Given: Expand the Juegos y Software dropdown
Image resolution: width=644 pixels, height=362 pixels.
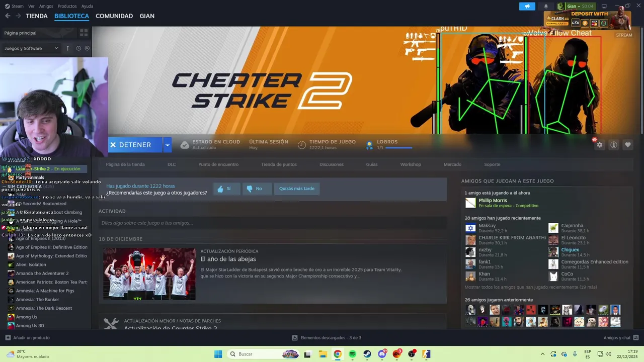Looking at the screenshot, I should (x=31, y=48).
